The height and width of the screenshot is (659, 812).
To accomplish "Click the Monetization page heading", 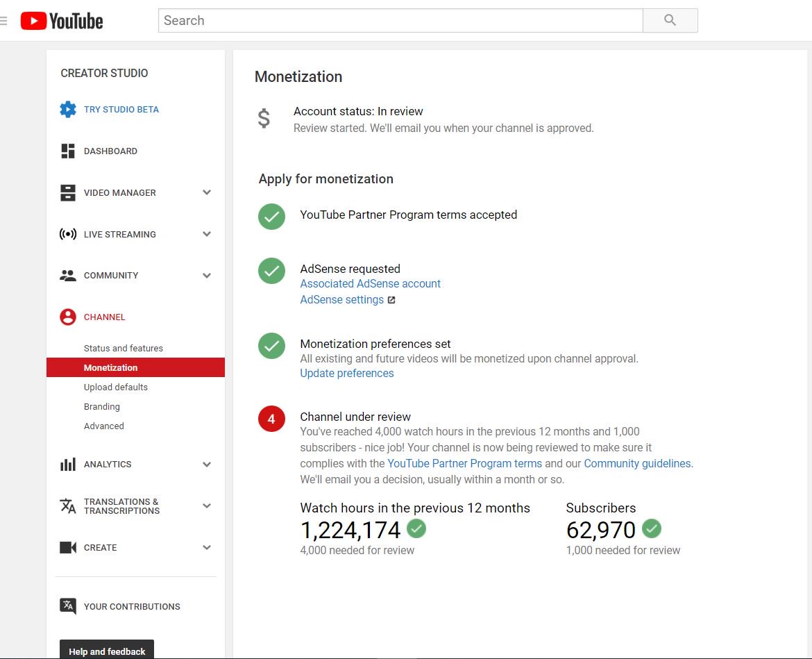I will (298, 76).
